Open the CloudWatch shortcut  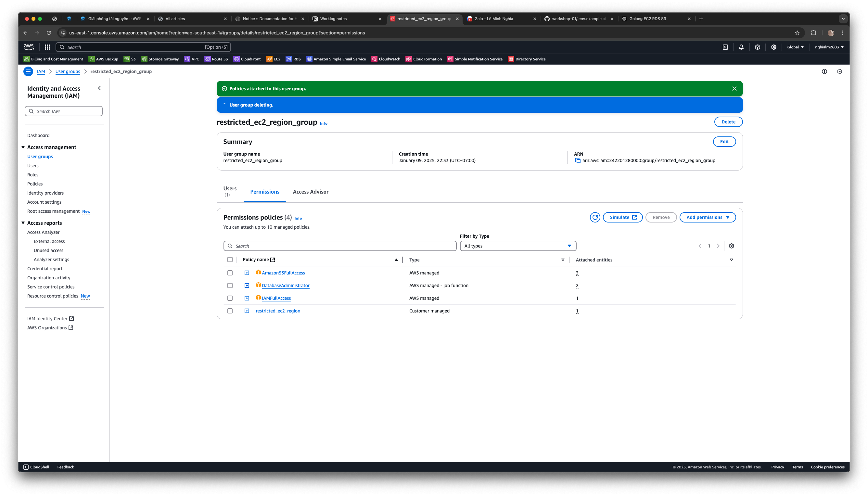(x=386, y=59)
